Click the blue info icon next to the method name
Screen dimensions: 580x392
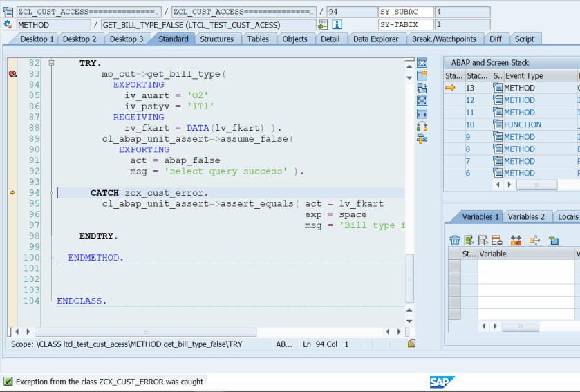coord(338,25)
